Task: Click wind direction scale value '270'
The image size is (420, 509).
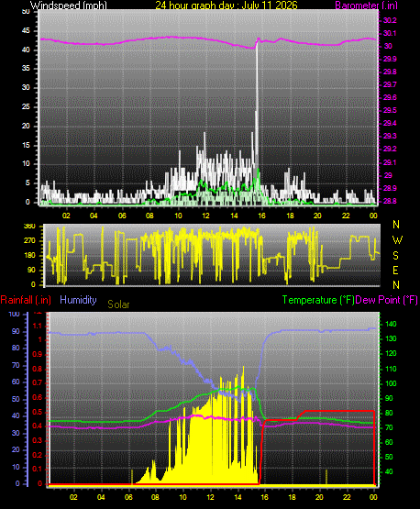Action: point(29,241)
